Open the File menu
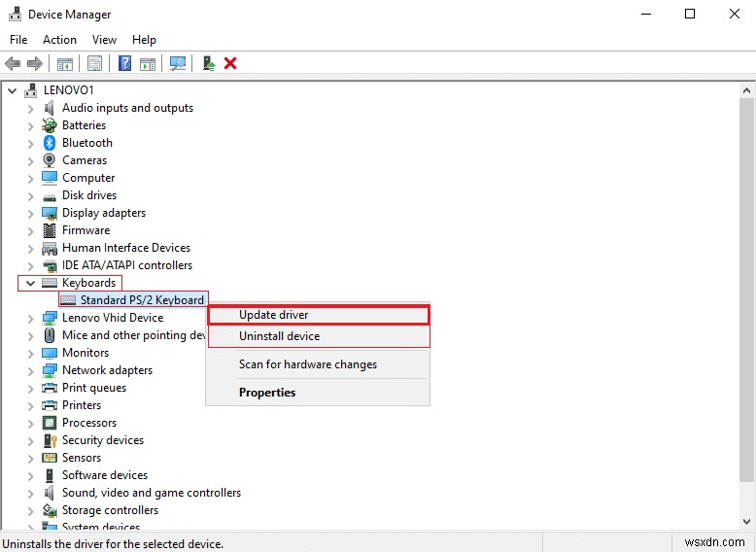Image resolution: width=756 pixels, height=552 pixels. click(x=18, y=40)
